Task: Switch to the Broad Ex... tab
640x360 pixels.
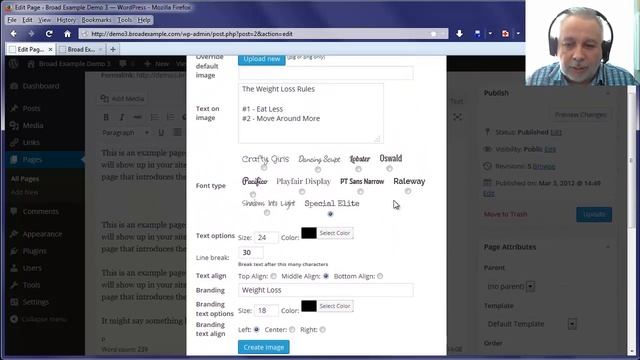Action: pos(81,49)
